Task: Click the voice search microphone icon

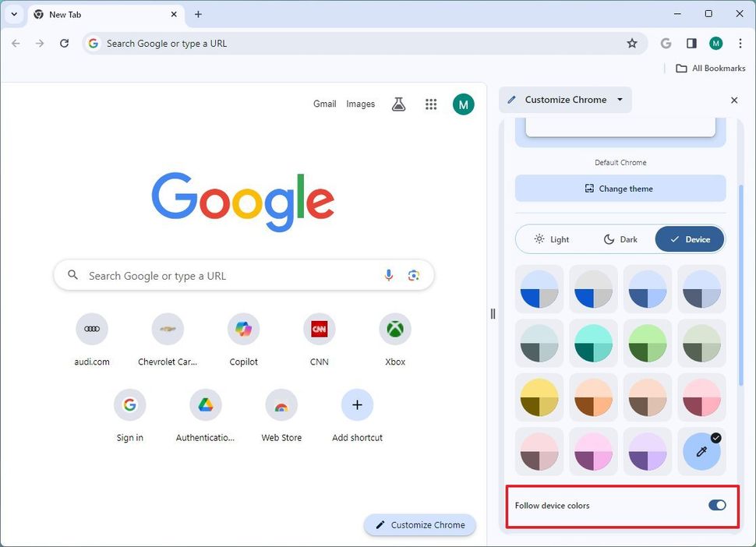Action: [389, 275]
